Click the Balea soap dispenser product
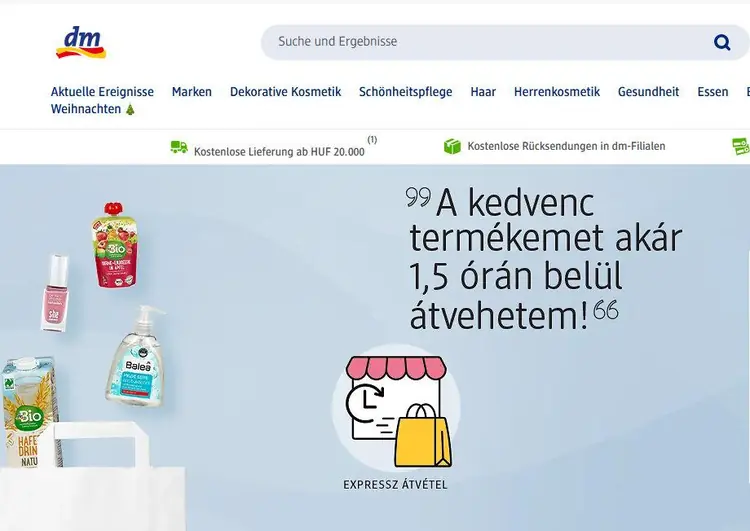750x531 pixels. pos(137,356)
